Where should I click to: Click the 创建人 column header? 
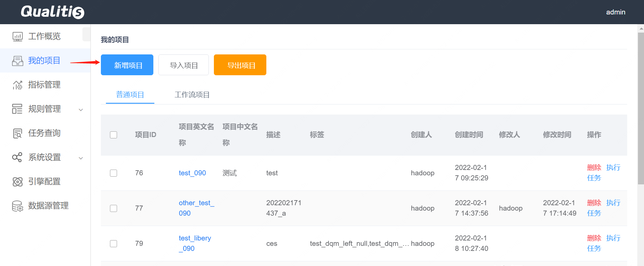(x=421, y=135)
